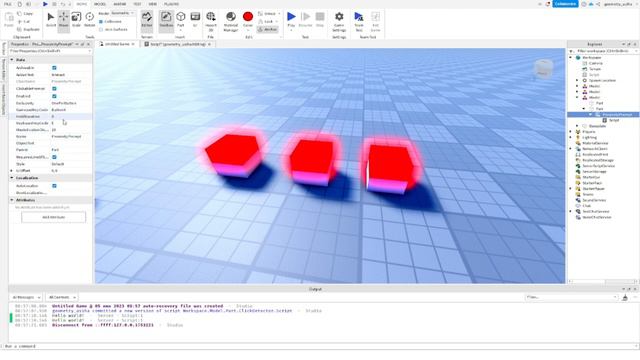This screenshot has width=640, height=360.
Task: Start Play test
Action: pos(291,20)
